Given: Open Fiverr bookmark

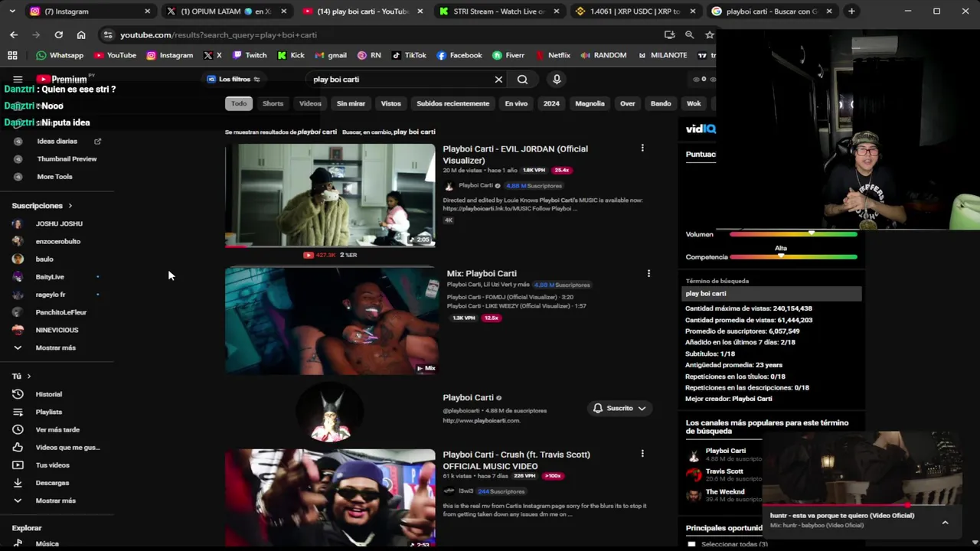Looking at the screenshot, I should (x=508, y=55).
